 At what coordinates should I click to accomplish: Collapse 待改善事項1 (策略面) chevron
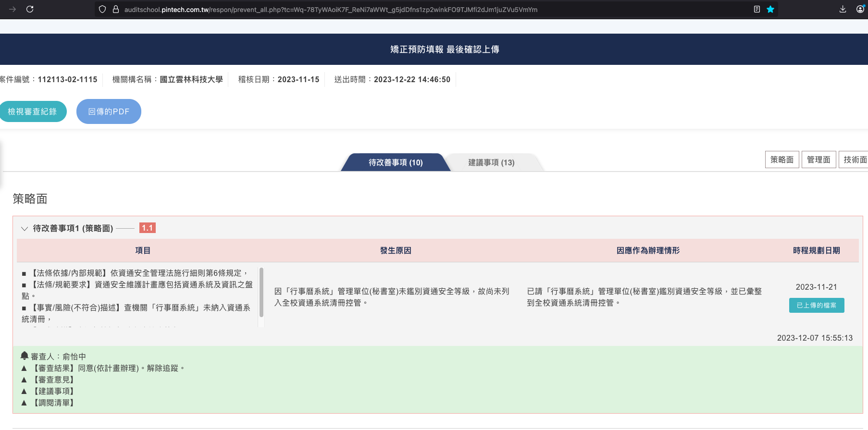pos(25,229)
